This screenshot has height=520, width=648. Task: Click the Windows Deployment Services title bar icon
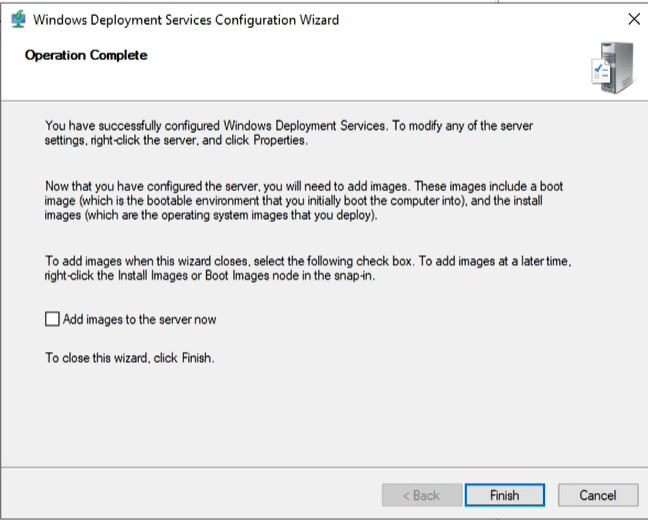coord(18,19)
